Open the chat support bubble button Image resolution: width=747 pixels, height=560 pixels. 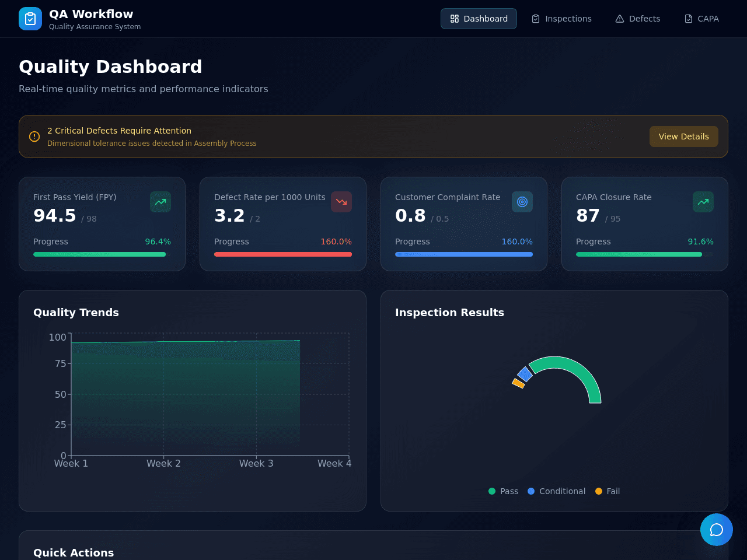(717, 530)
